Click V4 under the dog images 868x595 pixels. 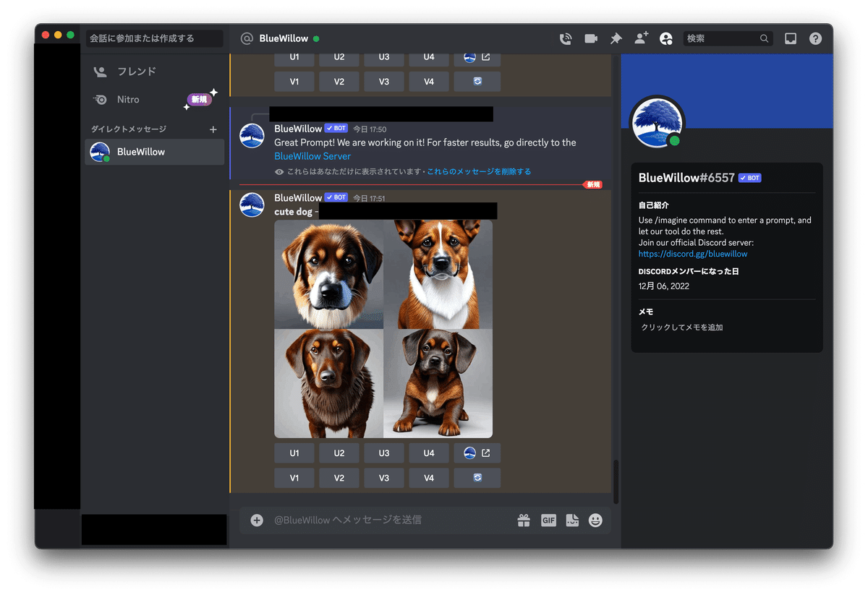[429, 478]
